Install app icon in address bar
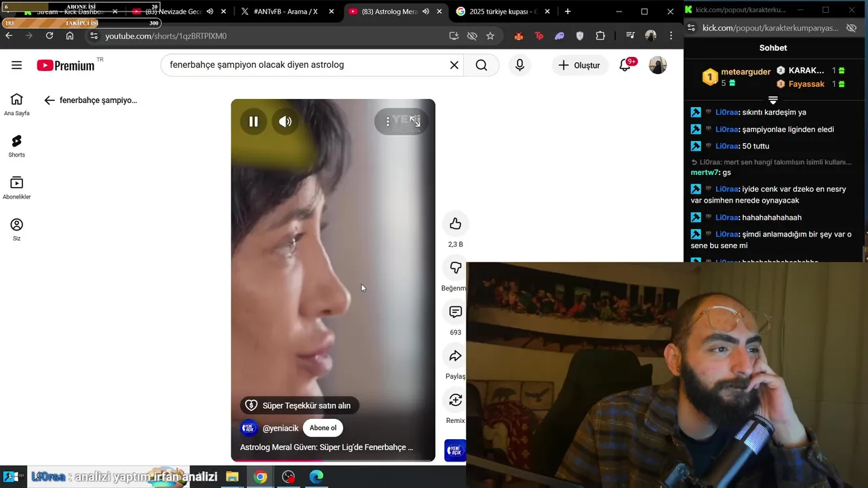The height and width of the screenshot is (488, 868). pos(454,36)
